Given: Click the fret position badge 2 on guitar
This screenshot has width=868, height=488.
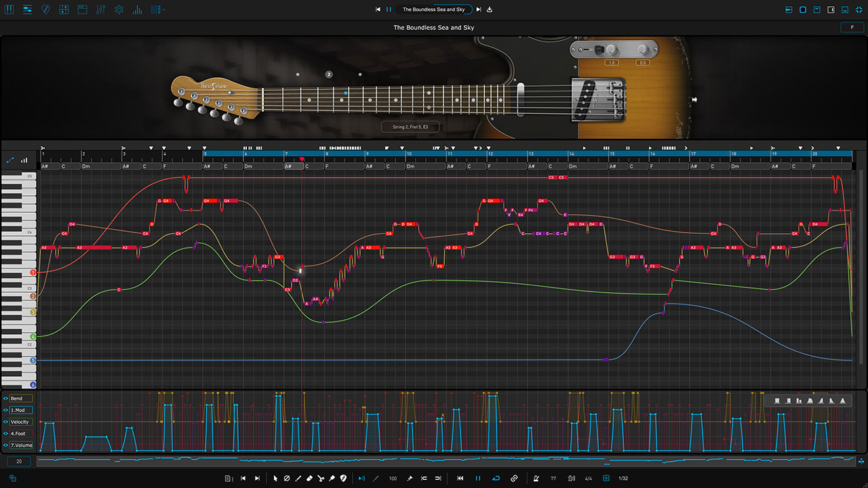Looking at the screenshot, I should tap(329, 74).
